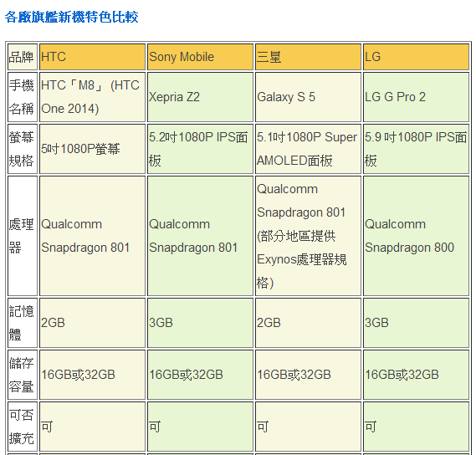Select the Sony Mobile header cell
Screen dimensions: 476x455
coord(201,57)
